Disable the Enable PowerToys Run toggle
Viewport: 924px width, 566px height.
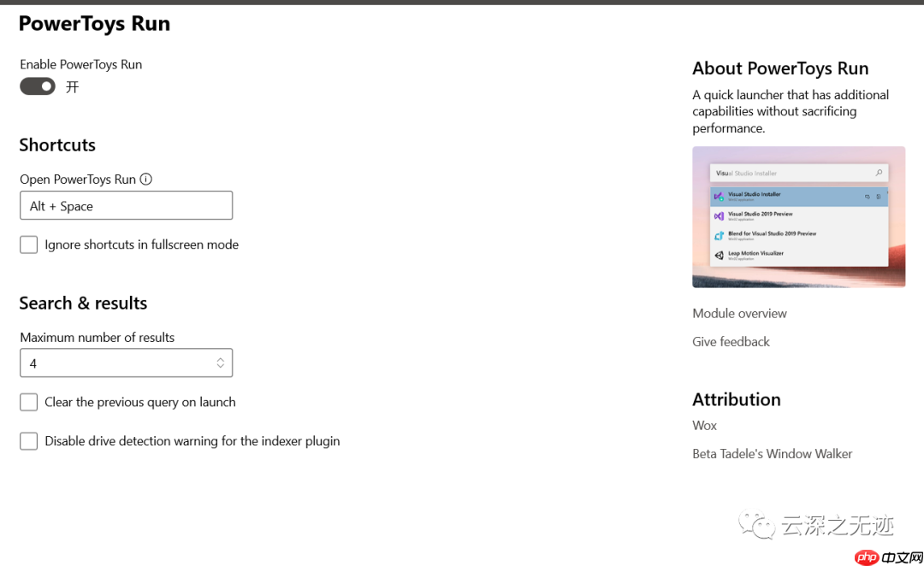37,86
